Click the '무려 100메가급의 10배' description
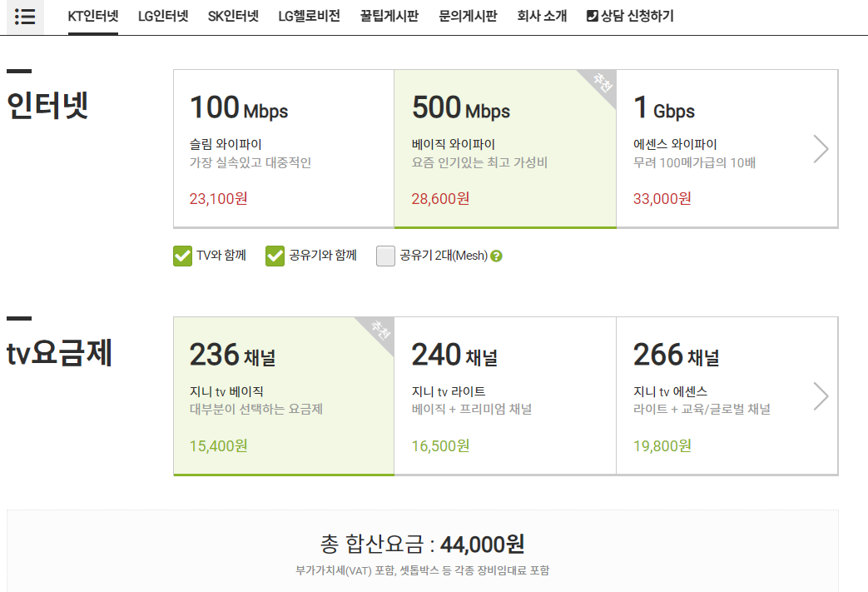Viewport: 868px width, 592px height. pos(694,163)
